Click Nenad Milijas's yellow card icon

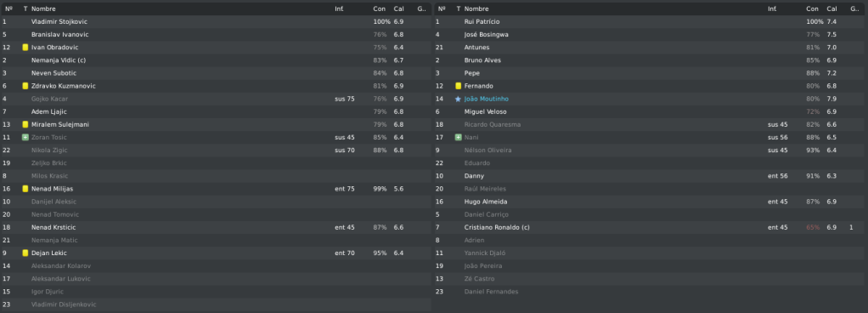[x=25, y=189]
